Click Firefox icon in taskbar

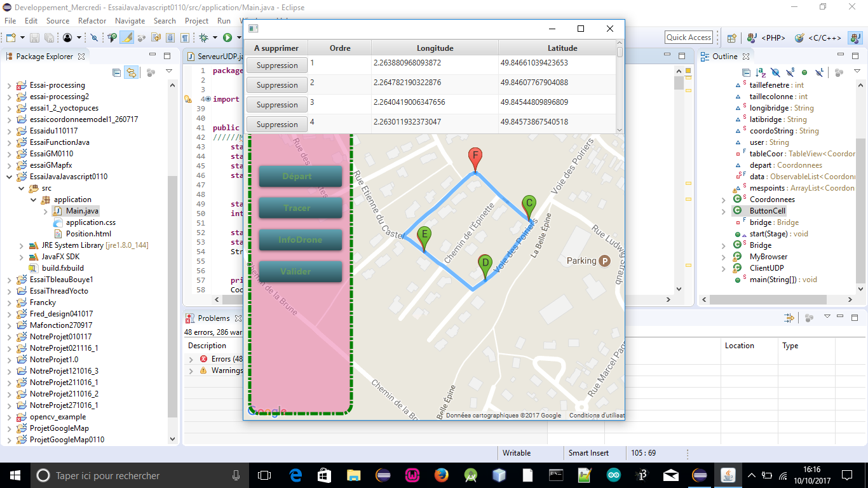pyautogui.click(x=442, y=475)
